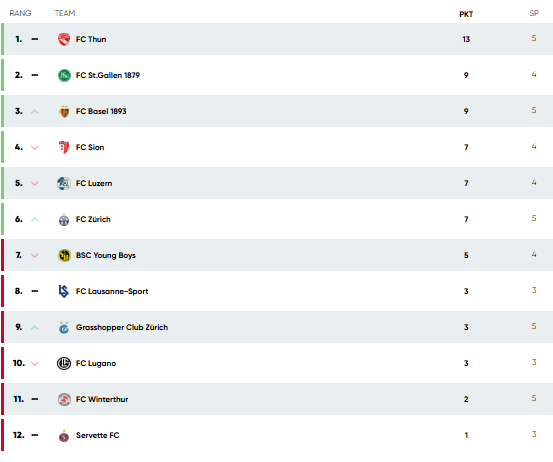Click the FC Winterthur club logo
Screen dimensions: 553x462
pos(64,400)
